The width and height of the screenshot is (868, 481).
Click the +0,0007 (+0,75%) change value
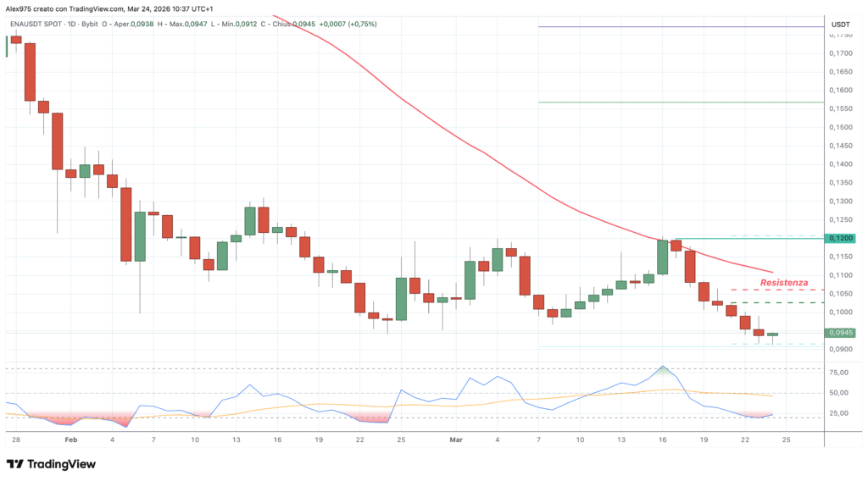tap(348, 25)
